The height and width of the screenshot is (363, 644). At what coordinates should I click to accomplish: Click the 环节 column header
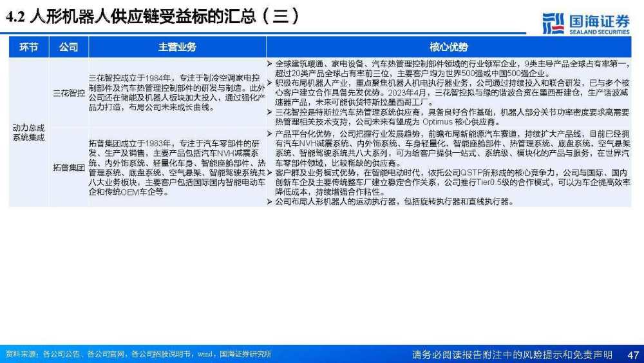[x=29, y=47]
